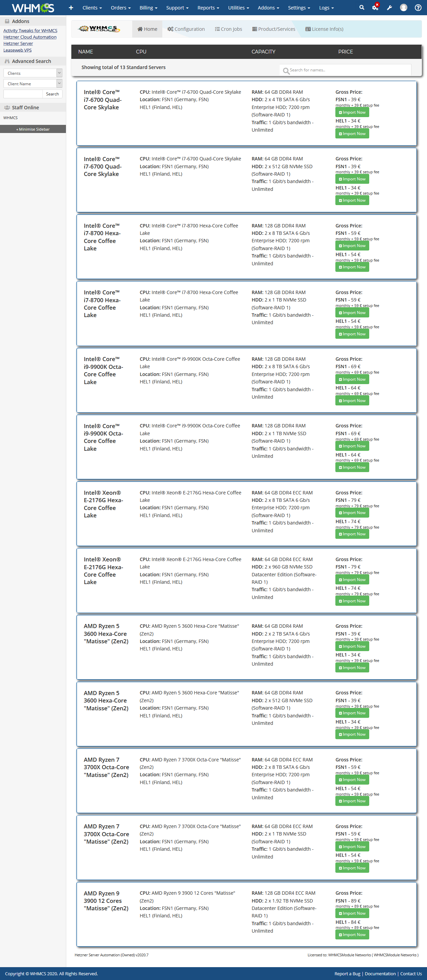Switch to the Cron Jobs tab

tap(229, 29)
